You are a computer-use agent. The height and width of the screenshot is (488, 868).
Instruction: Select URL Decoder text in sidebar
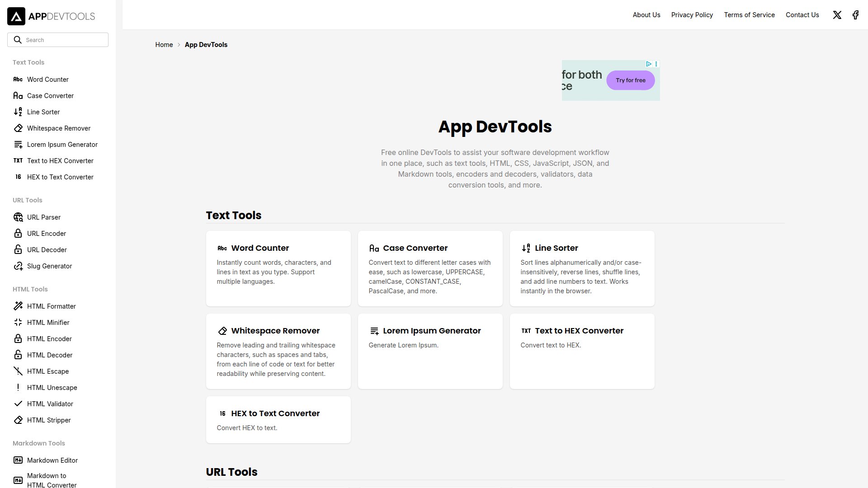point(47,250)
